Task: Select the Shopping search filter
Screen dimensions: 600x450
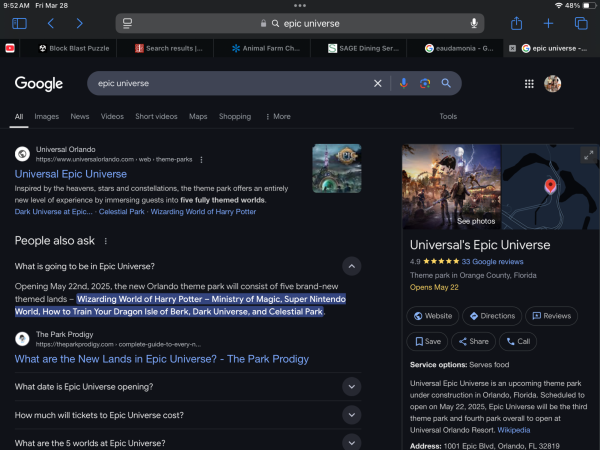Action: tap(235, 116)
